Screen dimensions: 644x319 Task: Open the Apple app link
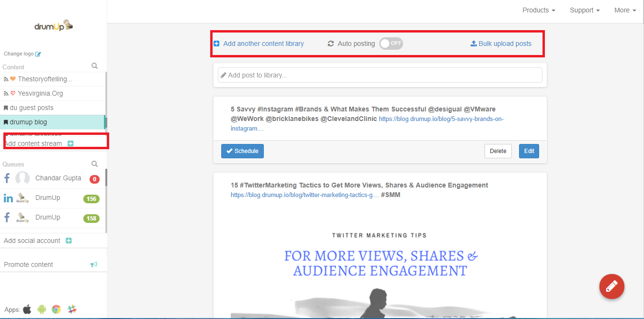pyautogui.click(x=27, y=309)
